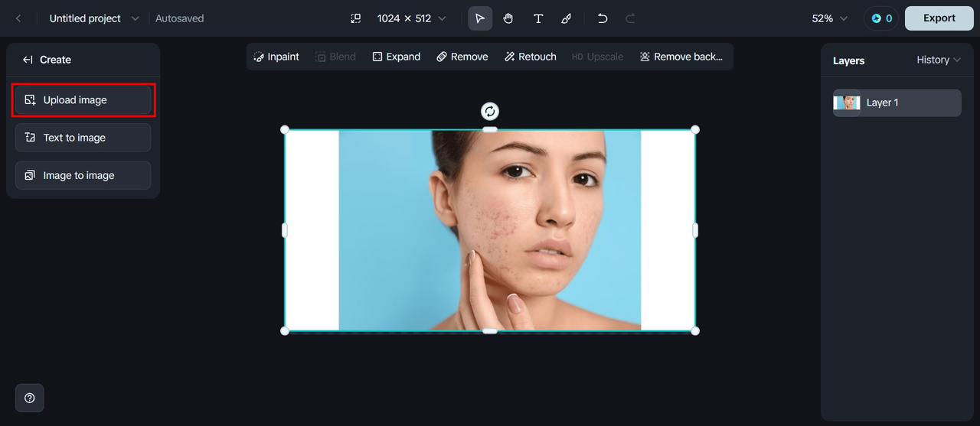Choose Text to image option
Screen dimensions: 980x426
(83, 138)
